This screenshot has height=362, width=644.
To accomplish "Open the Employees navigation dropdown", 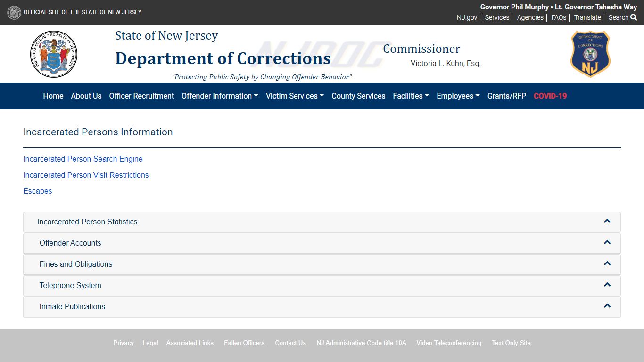I will (458, 96).
